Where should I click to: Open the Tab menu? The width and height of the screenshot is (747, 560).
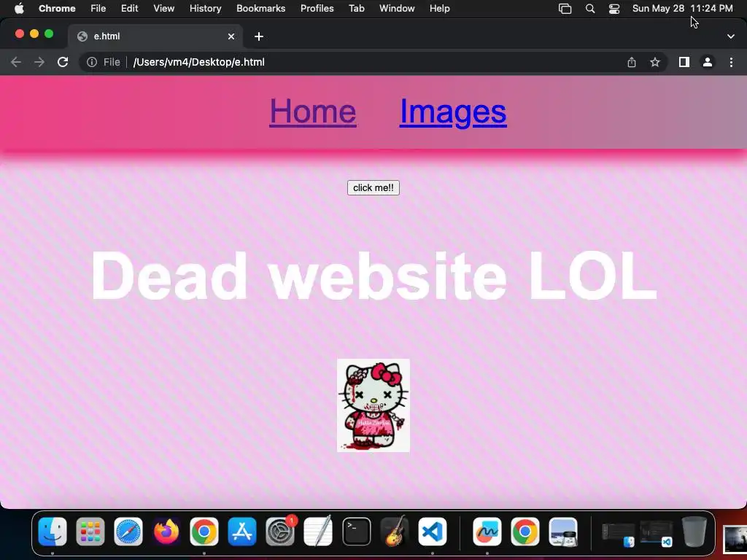[356, 9]
